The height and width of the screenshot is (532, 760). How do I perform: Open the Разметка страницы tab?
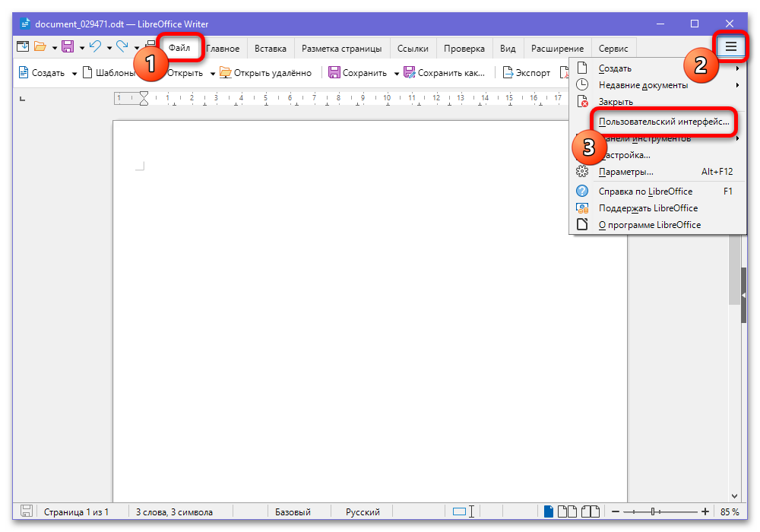(x=342, y=49)
